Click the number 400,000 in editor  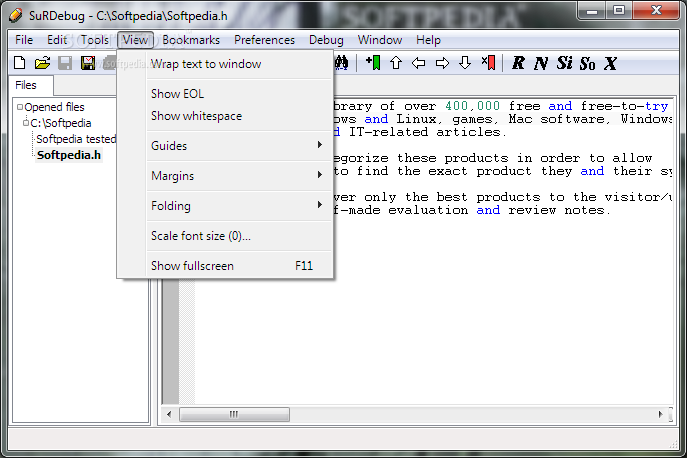tap(472, 106)
